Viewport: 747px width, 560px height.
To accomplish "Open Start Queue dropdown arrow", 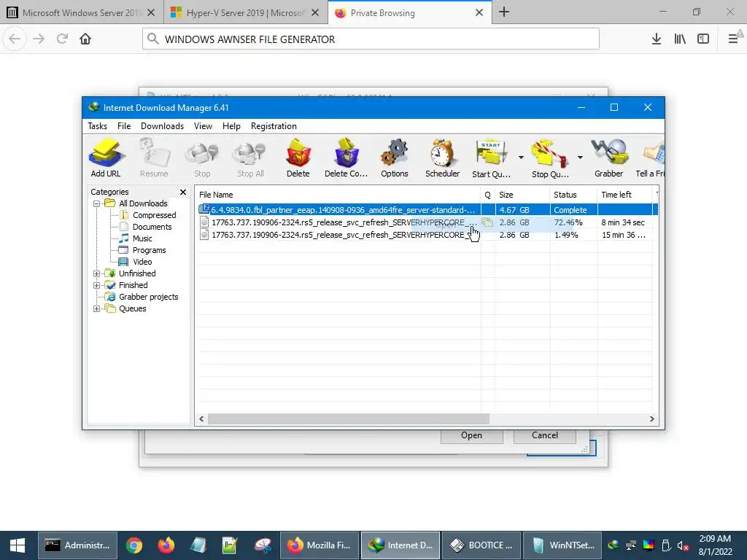I will click(521, 157).
